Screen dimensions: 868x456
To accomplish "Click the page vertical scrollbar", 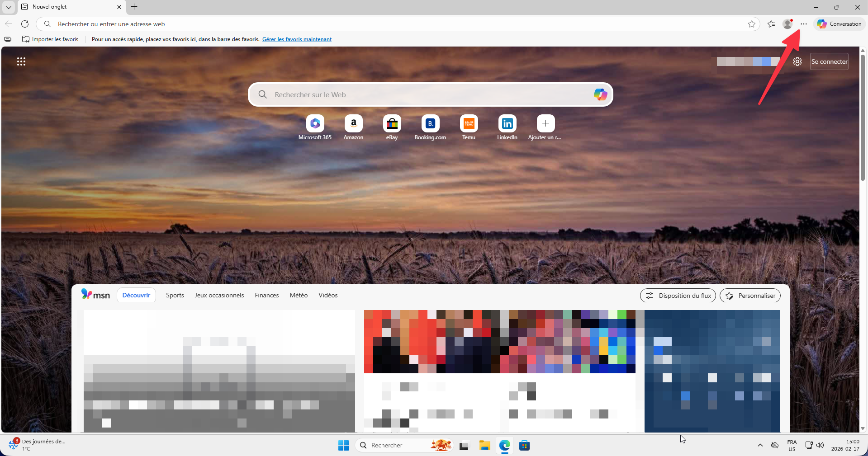I will pyautogui.click(x=863, y=118).
